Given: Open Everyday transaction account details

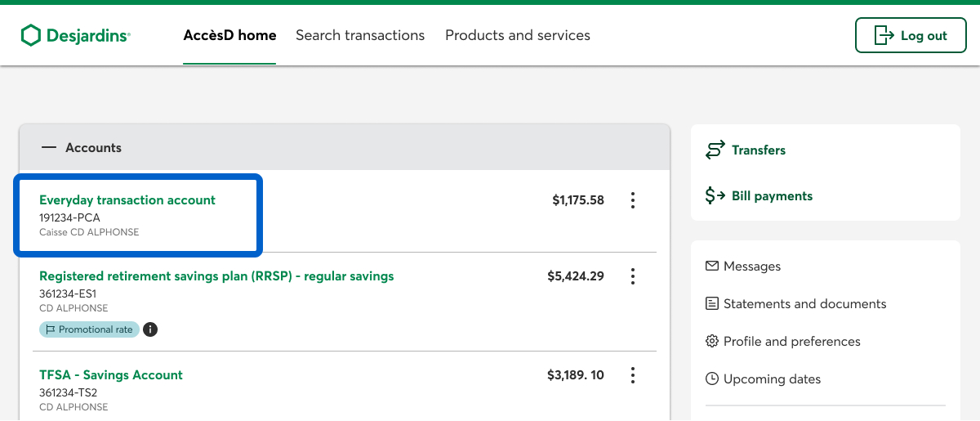Looking at the screenshot, I should point(127,200).
